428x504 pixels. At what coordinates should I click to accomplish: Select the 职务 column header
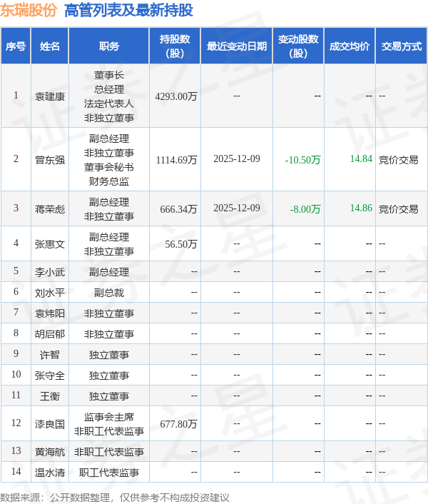pyautogui.click(x=109, y=46)
